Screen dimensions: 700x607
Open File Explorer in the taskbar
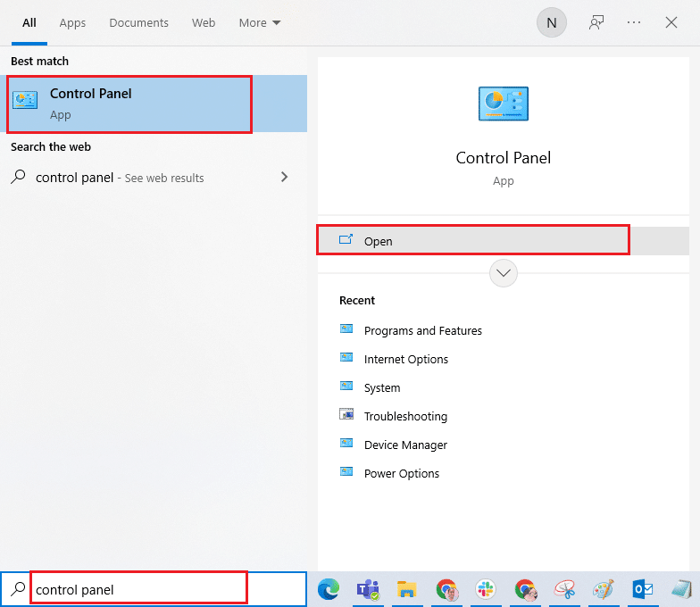(407, 589)
